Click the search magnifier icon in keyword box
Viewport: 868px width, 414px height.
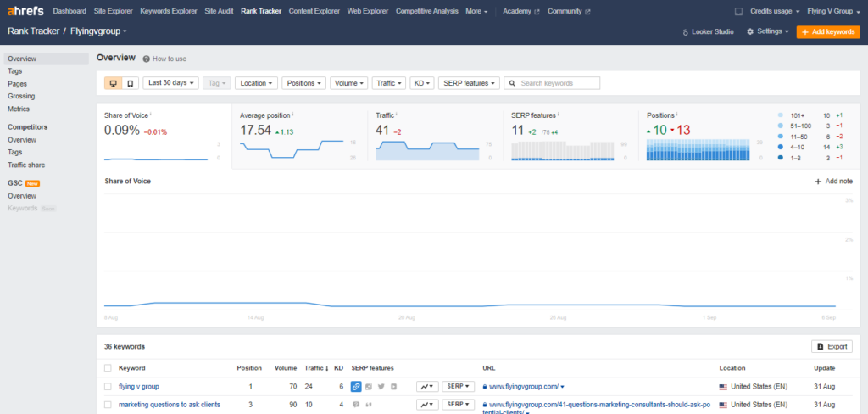coord(513,83)
